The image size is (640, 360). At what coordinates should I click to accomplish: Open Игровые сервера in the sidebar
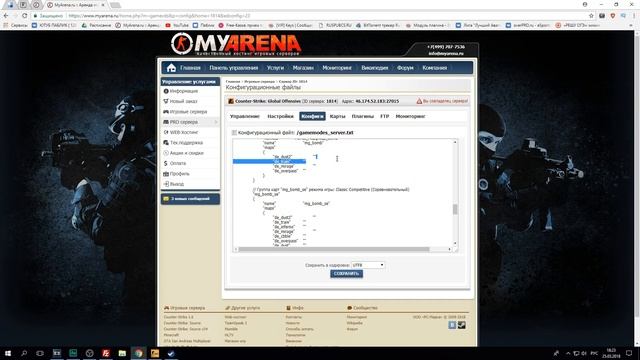(188, 111)
